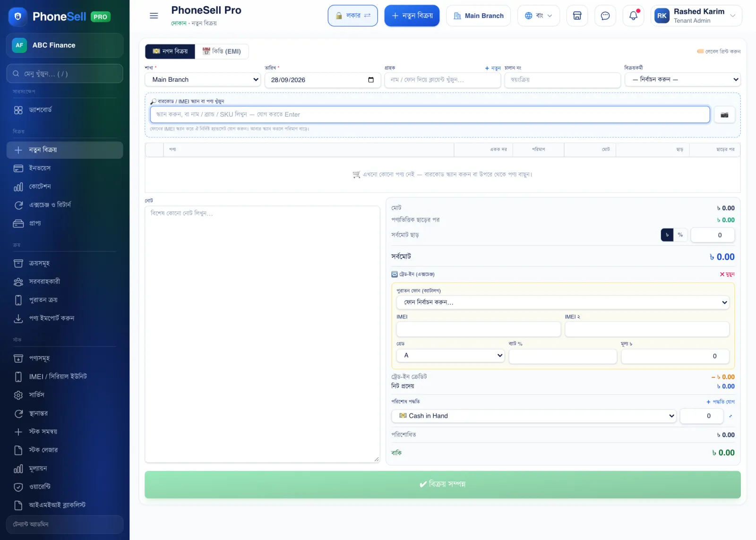
Task: Open the New Sale sidebar item
Action: coord(65,150)
